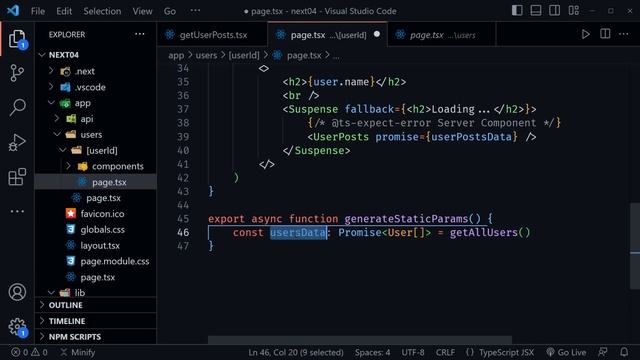640x360 pixels.
Task: Toggle the secondary side bar layout icon
Action: coord(554,11)
